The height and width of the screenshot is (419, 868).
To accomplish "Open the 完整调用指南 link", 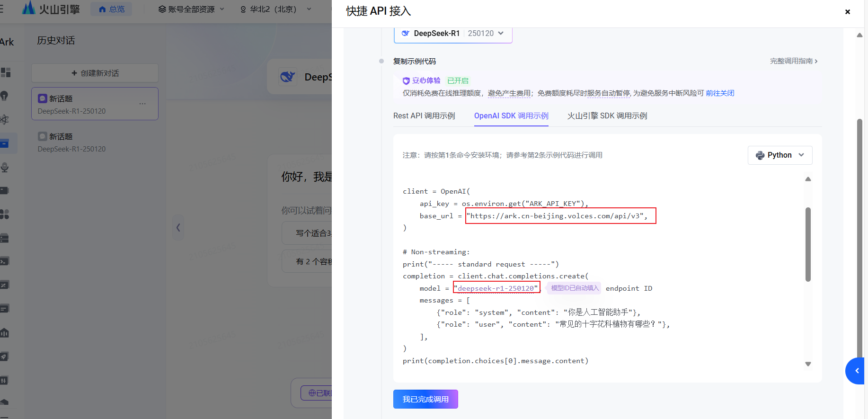I will tap(794, 61).
